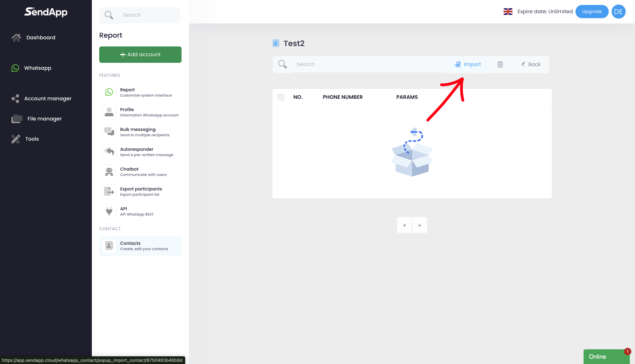Viewport: 635px width, 364px height.
Task: Click the Bulk messaging chat bubbles icon
Action: [109, 132]
